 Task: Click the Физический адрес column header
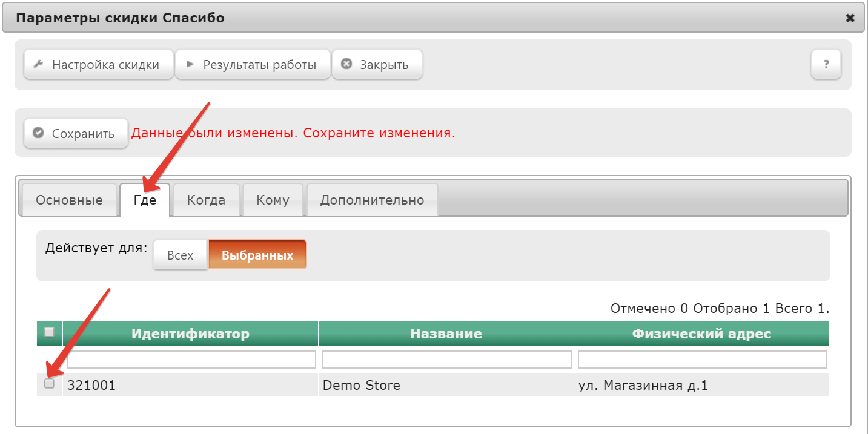(x=701, y=334)
